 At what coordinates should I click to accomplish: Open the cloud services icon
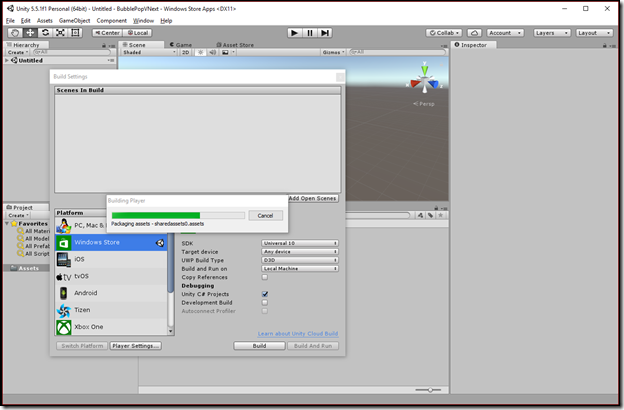click(x=474, y=33)
